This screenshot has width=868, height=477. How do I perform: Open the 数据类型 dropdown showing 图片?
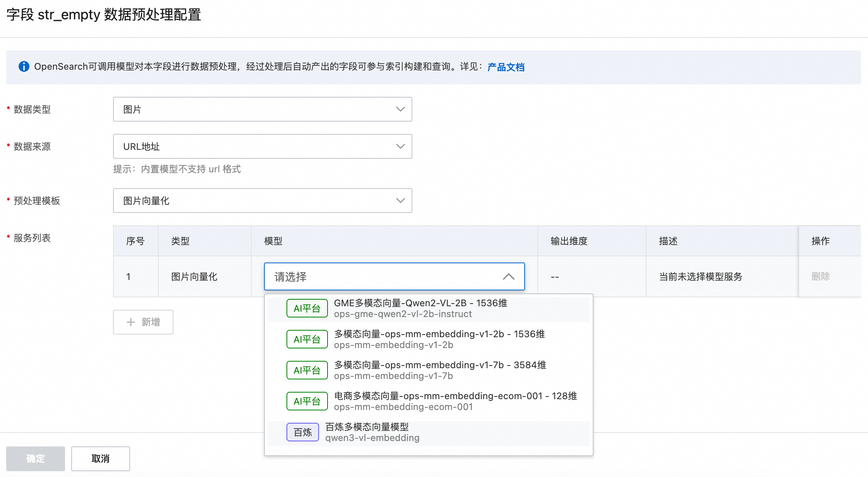[262, 109]
